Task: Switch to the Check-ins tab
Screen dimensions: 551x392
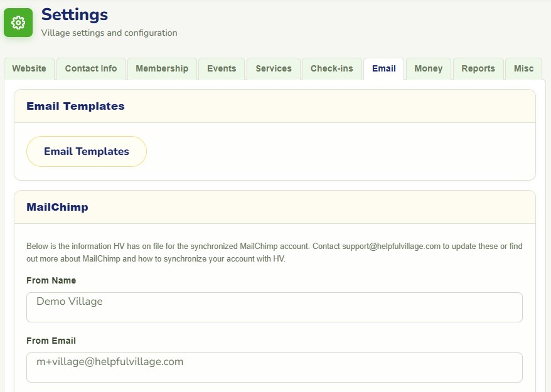Action: pyautogui.click(x=332, y=68)
